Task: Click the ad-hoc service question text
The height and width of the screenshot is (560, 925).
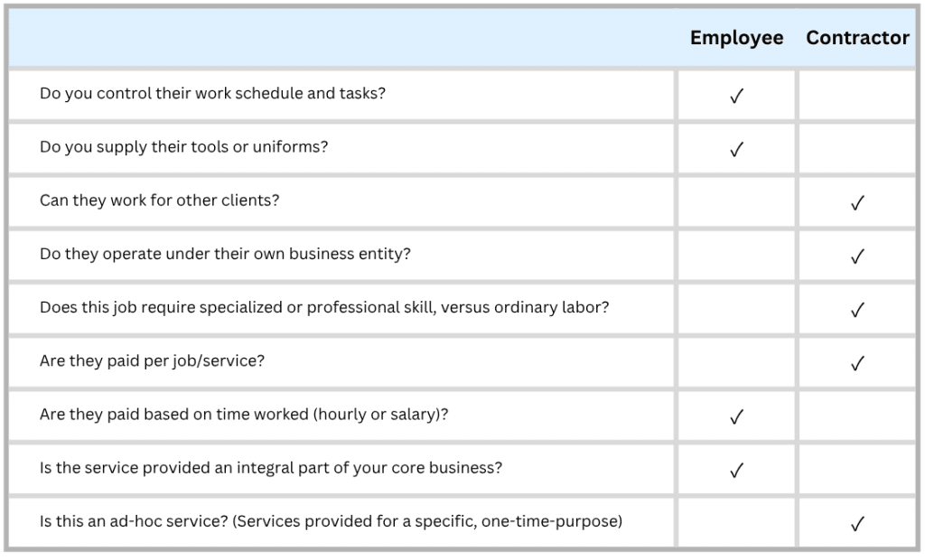Action: click(331, 522)
